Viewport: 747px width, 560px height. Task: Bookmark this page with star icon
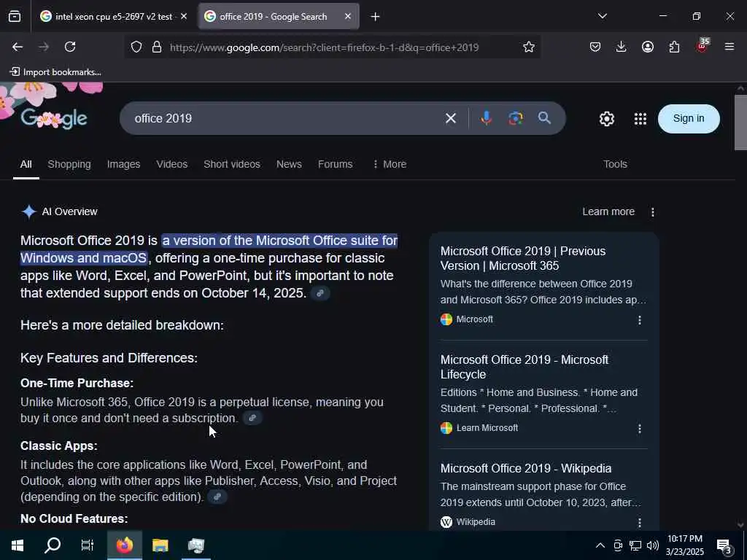pos(529,47)
